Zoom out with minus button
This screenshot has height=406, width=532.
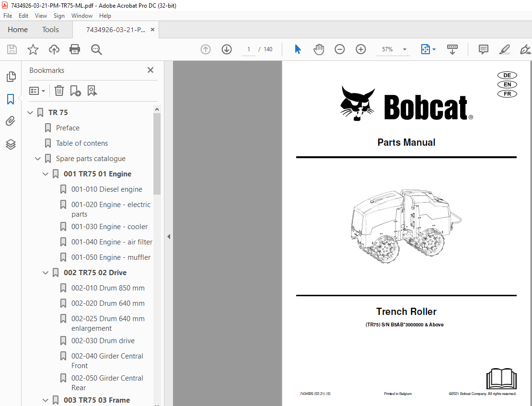pyautogui.click(x=340, y=49)
